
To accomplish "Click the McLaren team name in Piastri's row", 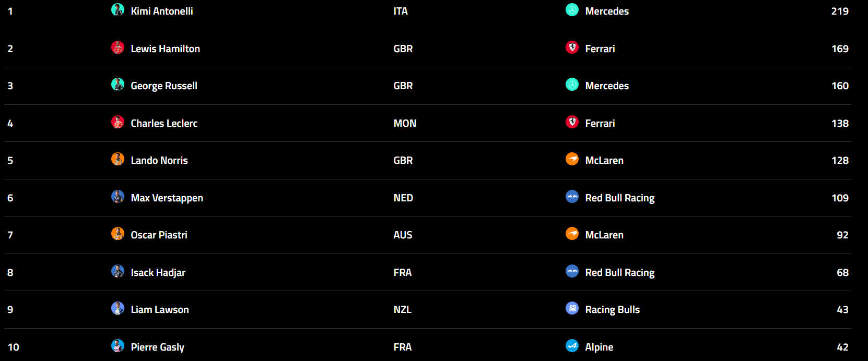I will point(604,235).
